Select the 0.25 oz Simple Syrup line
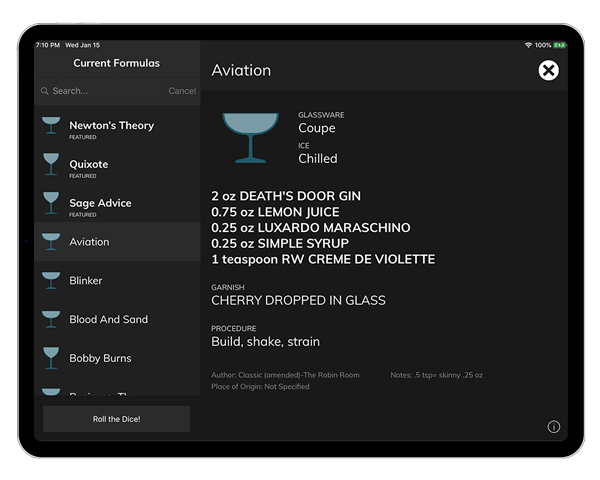This screenshot has width=600, height=480. [280, 243]
